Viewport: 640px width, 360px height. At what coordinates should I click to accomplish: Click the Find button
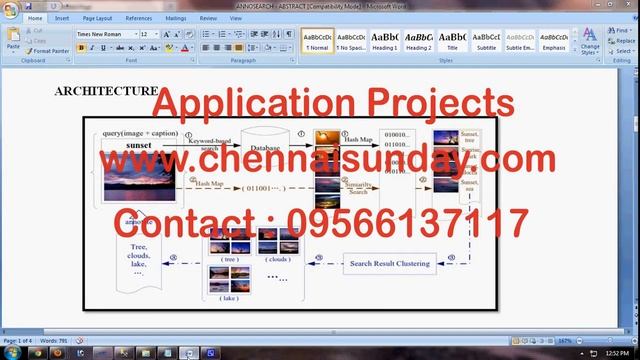tap(620, 31)
